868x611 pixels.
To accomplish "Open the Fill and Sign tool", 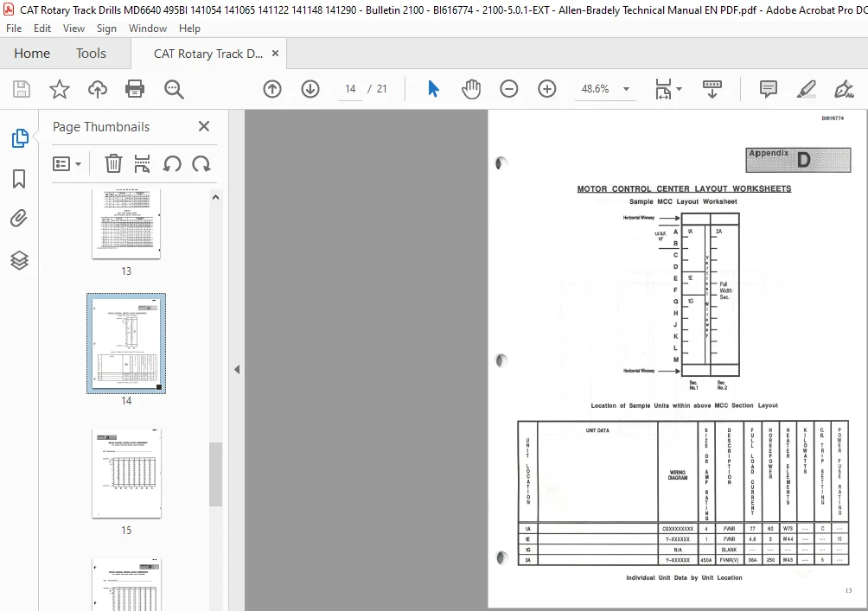I will click(x=844, y=89).
